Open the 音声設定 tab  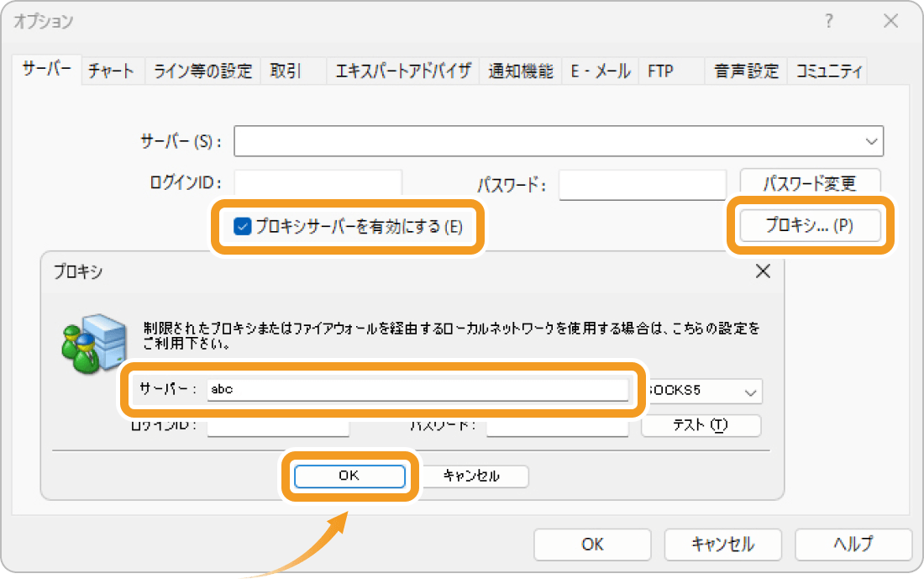tap(746, 71)
